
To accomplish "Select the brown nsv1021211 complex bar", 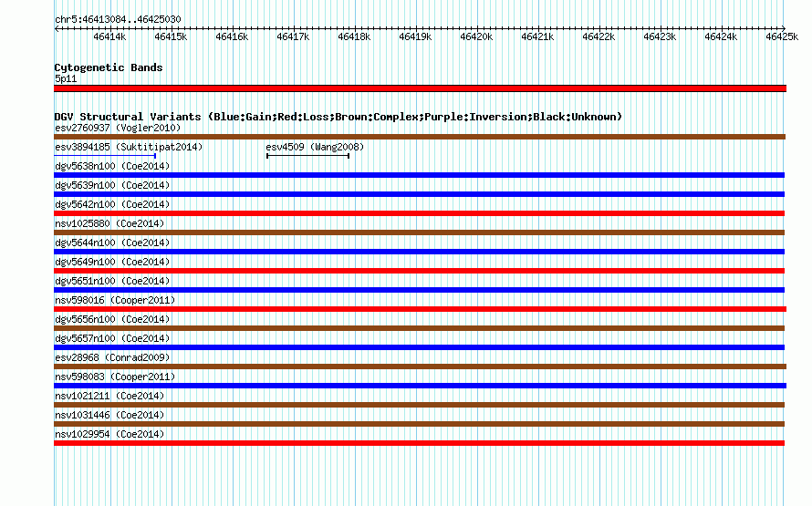I will point(420,405).
